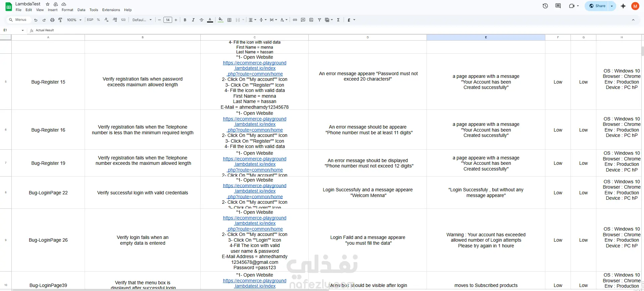Open version history clock icon

point(545,6)
